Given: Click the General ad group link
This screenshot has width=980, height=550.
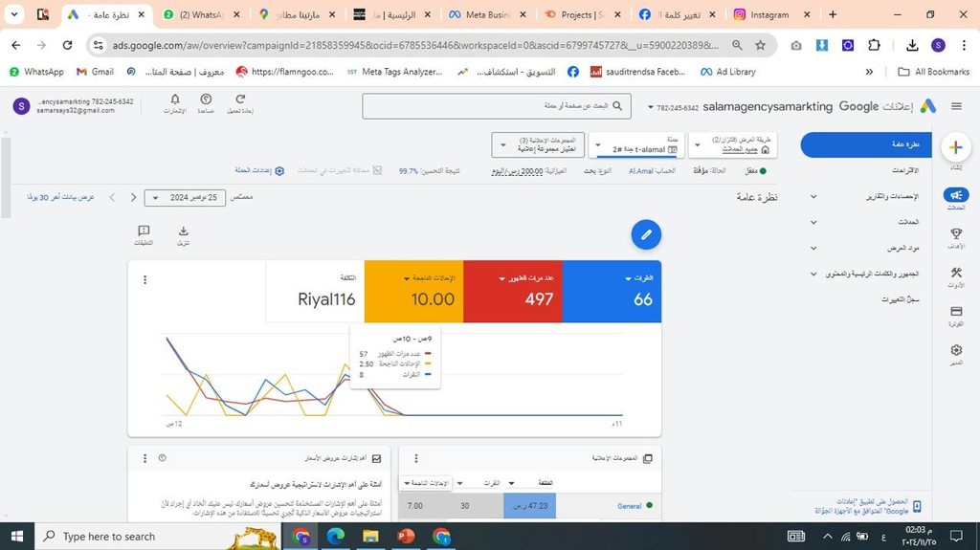Looking at the screenshot, I should point(630,506).
